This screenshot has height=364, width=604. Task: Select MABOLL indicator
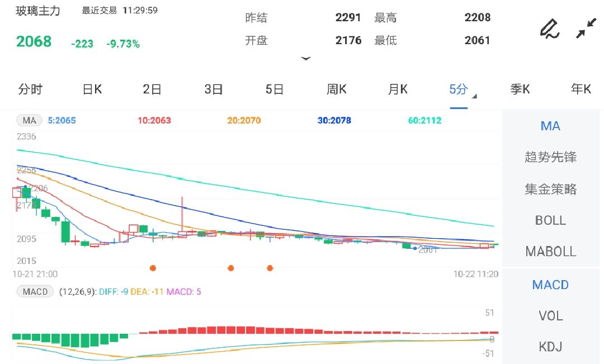click(x=550, y=252)
